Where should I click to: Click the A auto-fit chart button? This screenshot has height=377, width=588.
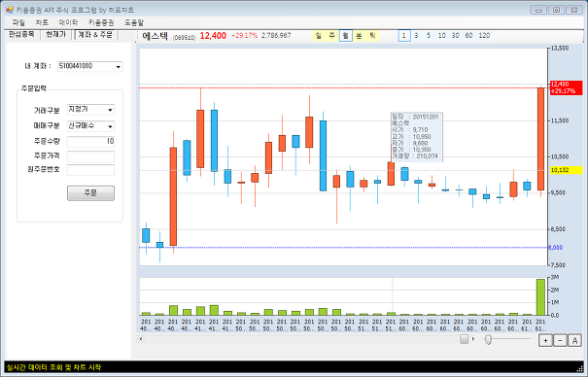pos(574,340)
